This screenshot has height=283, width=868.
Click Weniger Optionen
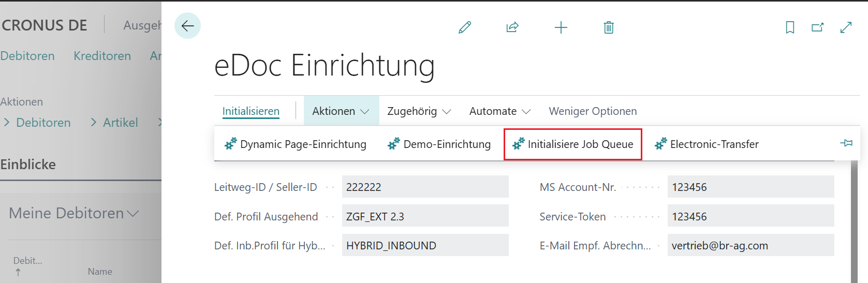point(593,111)
